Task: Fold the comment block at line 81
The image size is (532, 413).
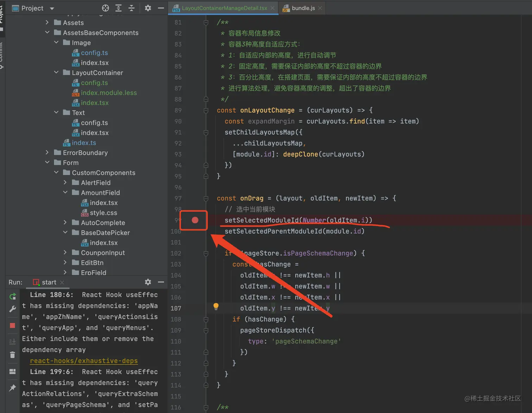Action: point(206,23)
